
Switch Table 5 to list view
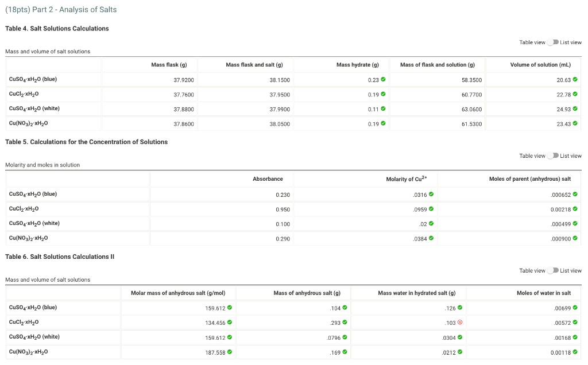[553, 156]
